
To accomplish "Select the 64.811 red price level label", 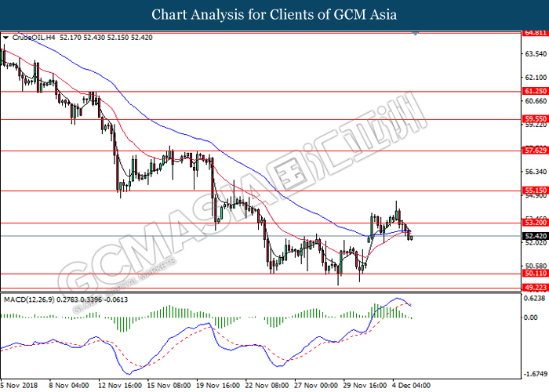I will point(536,33).
